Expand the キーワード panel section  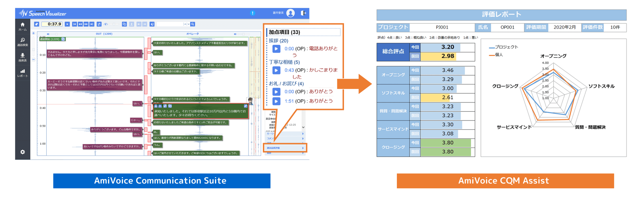point(285,133)
